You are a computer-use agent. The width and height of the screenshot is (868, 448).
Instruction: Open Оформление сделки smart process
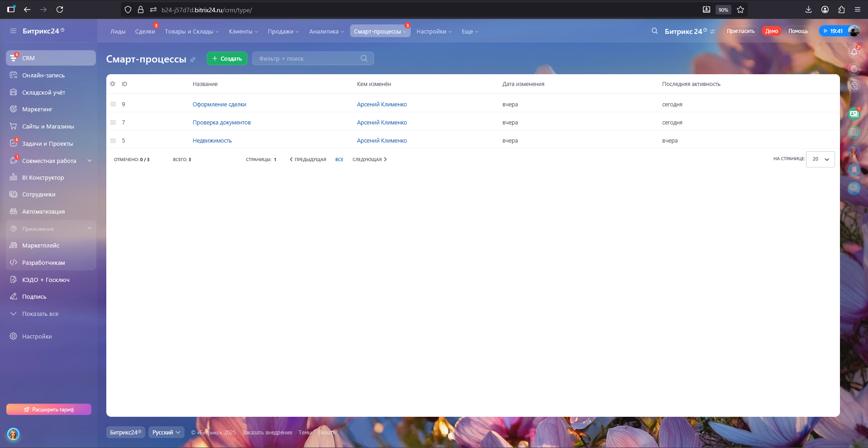click(219, 104)
